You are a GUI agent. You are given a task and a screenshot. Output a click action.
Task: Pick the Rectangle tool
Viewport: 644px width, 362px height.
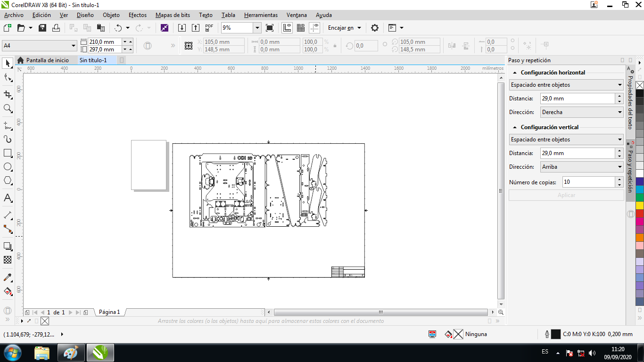8,153
